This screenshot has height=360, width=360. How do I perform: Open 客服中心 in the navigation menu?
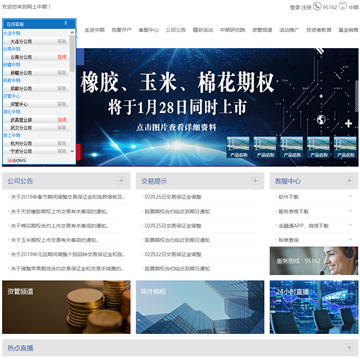tap(149, 30)
